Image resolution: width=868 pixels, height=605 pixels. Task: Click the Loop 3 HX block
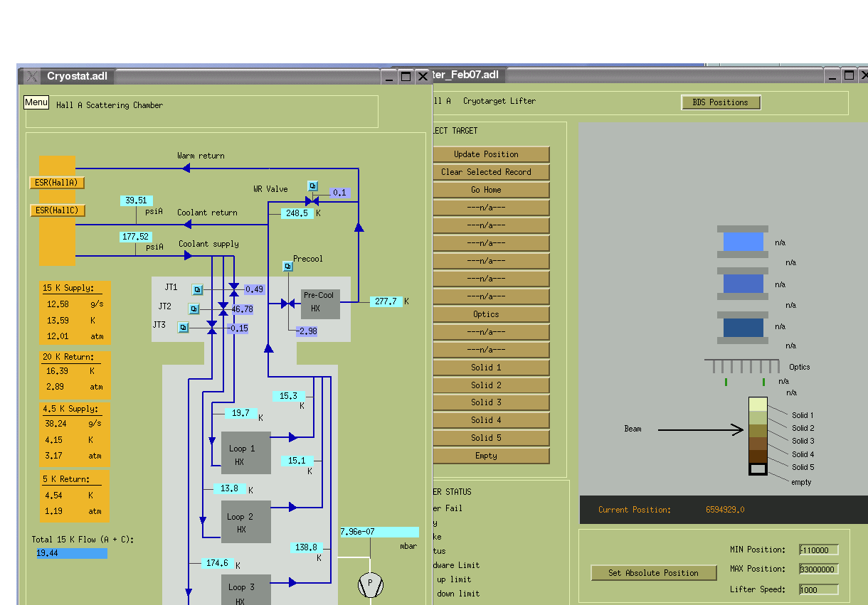[245, 590]
